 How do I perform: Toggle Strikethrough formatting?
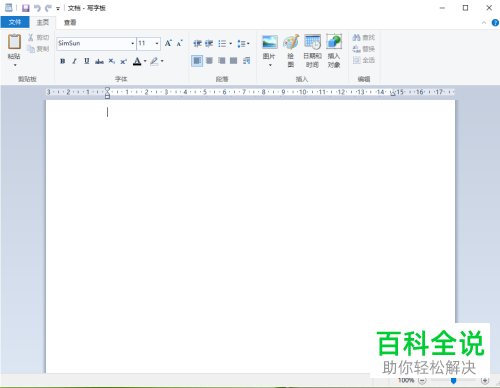coord(99,61)
